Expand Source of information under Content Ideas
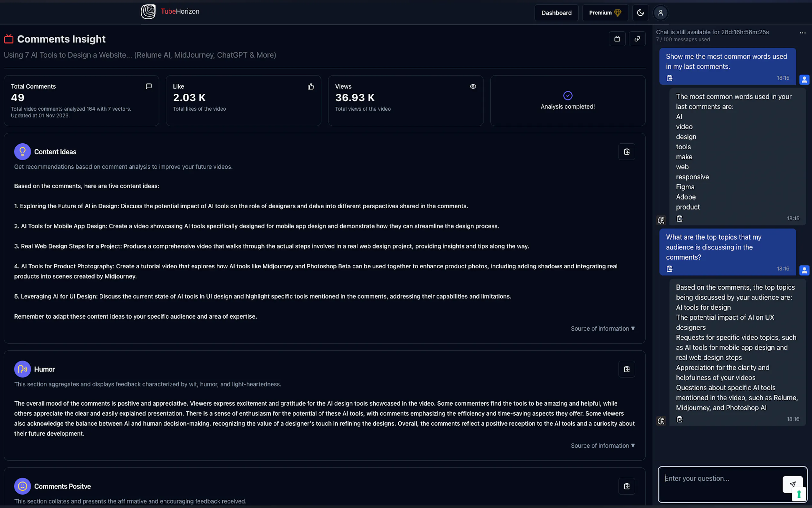The height and width of the screenshot is (508, 812). tap(603, 329)
